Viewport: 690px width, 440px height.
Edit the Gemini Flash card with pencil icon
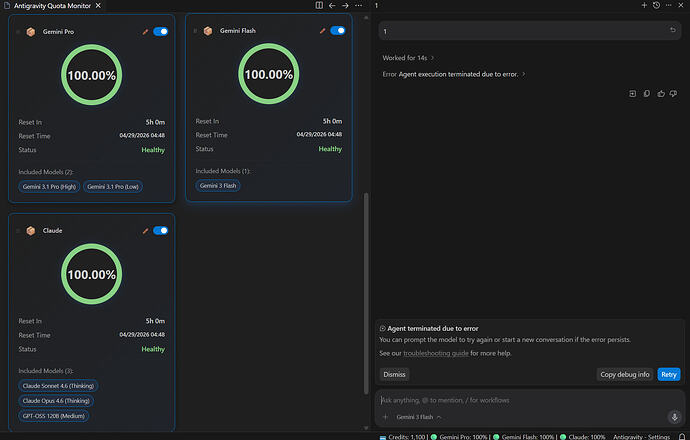pos(323,31)
